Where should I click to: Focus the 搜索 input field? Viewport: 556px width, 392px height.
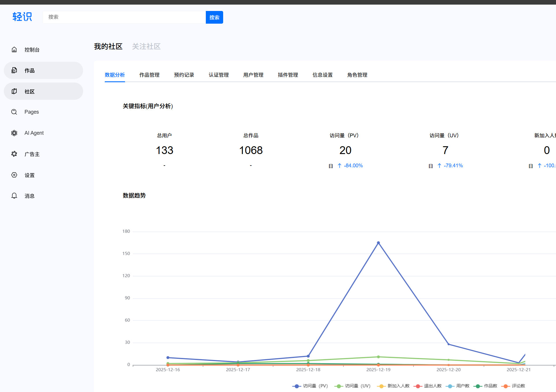(124, 17)
